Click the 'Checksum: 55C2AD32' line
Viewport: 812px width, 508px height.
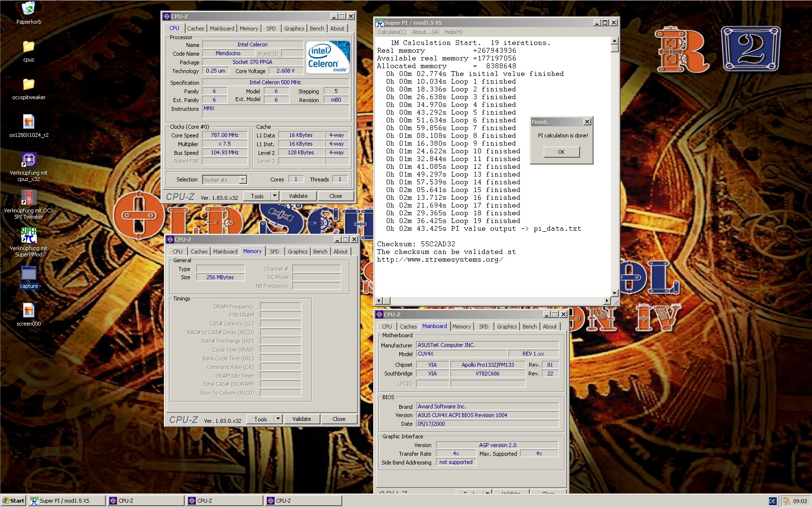tap(416, 244)
